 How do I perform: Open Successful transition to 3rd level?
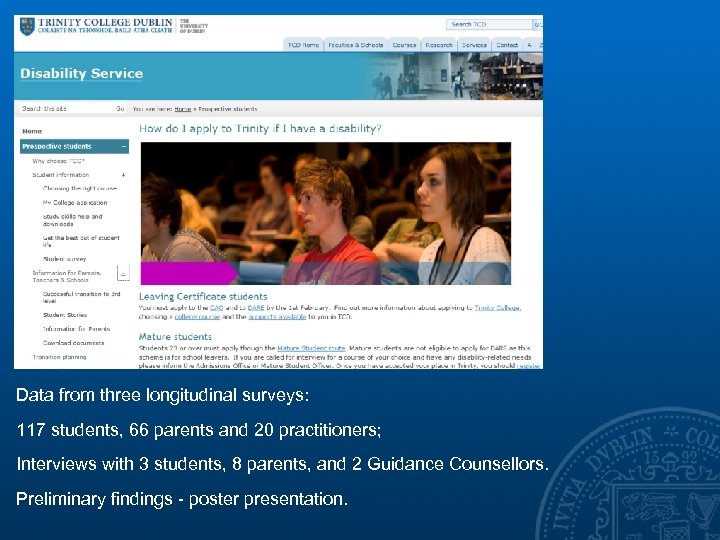[x=81, y=297]
